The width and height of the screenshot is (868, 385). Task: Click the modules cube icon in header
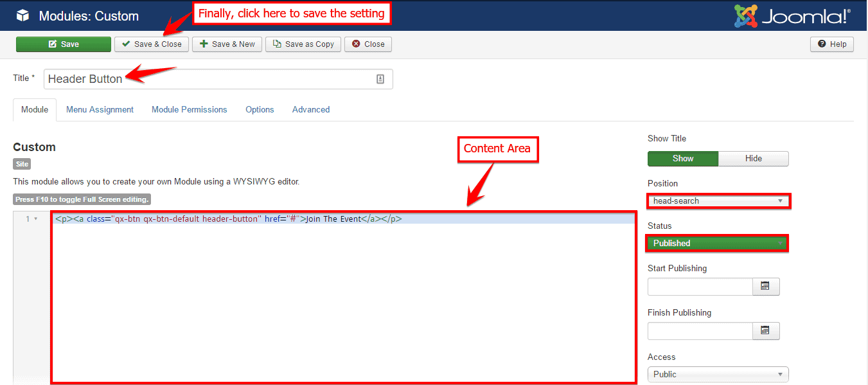pos(22,15)
